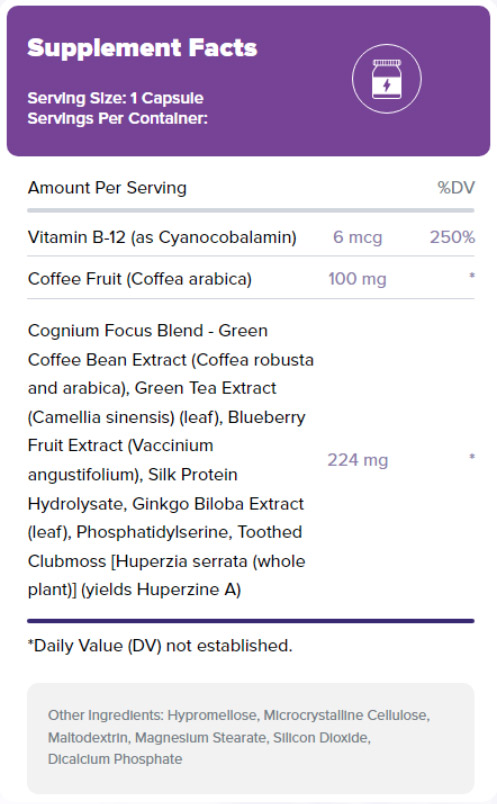Click the supplement jar energy icon
The width and height of the screenshot is (497, 804).
[x=387, y=78]
